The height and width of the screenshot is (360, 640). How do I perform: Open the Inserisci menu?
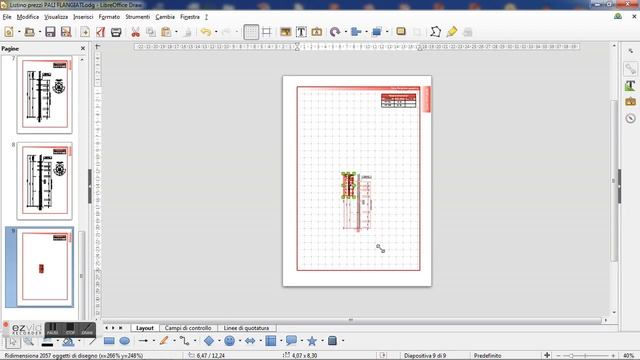tap(83, 17)
